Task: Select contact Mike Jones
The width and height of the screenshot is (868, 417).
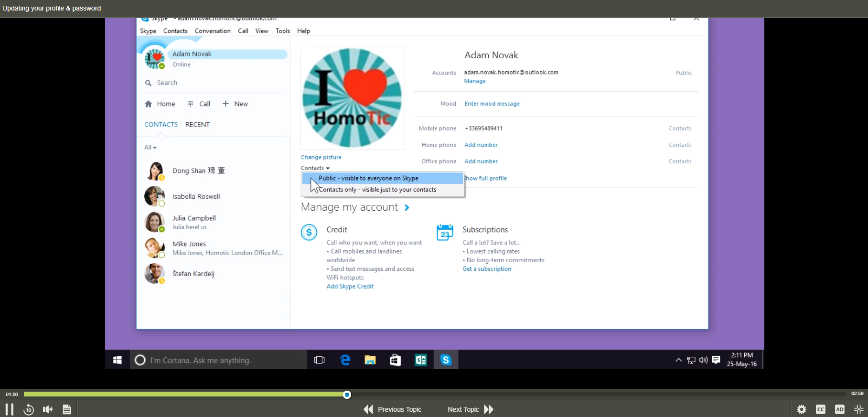Action: point(213,248)
